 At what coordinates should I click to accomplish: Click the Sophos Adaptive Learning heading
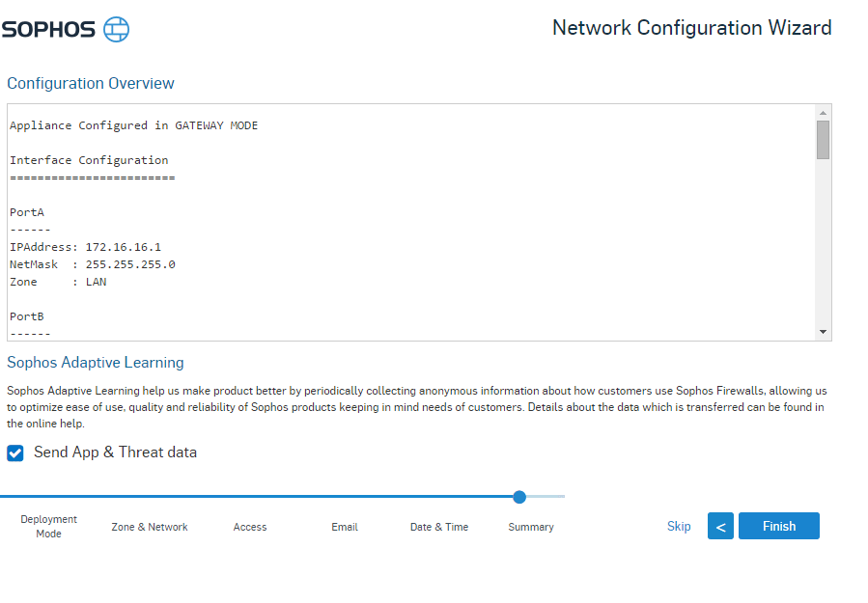click(96, 363)
